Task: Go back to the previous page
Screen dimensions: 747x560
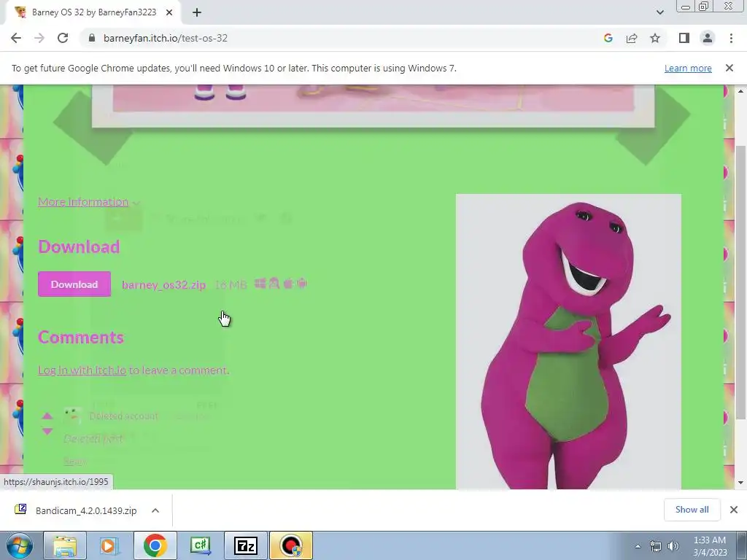Action: click(x=16, y=38)
